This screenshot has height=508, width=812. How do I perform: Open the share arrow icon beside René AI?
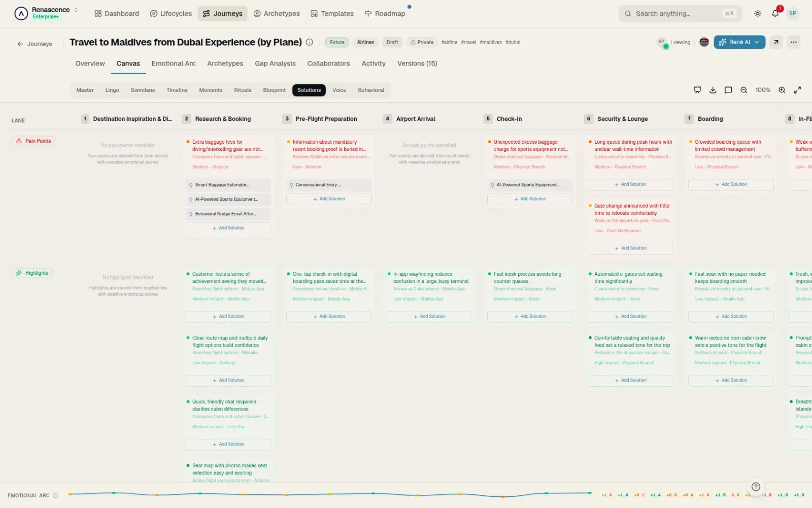776,42
